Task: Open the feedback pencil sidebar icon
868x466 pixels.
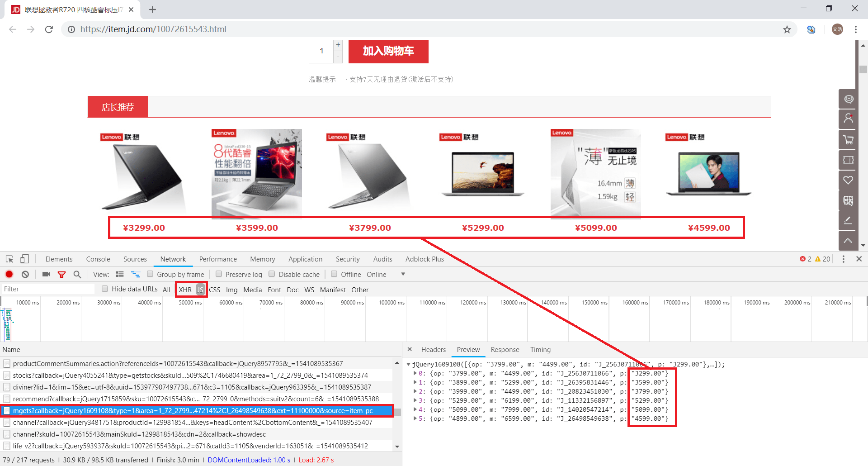Action: (848, 220)
